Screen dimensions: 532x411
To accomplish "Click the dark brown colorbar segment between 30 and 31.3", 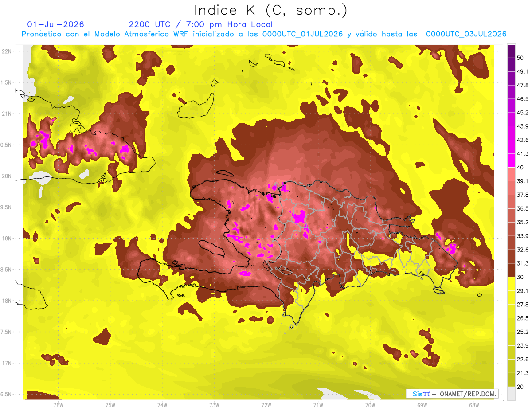I will [511, 270].
